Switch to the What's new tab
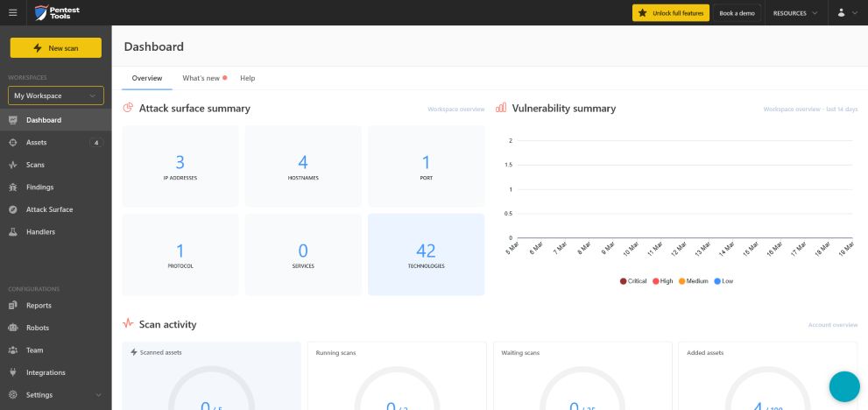 pyautogui.click(x=201, y=78)
